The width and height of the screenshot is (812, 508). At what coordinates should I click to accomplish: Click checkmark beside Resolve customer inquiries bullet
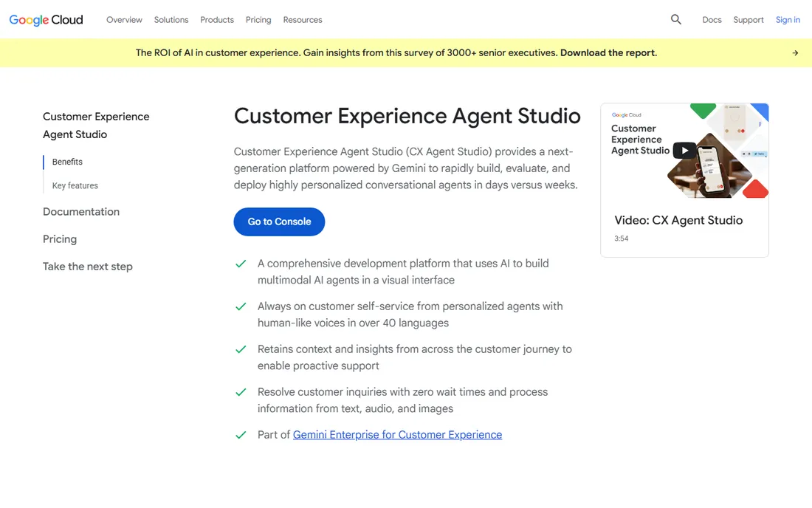pyautogui.click(x=241, y=393)
